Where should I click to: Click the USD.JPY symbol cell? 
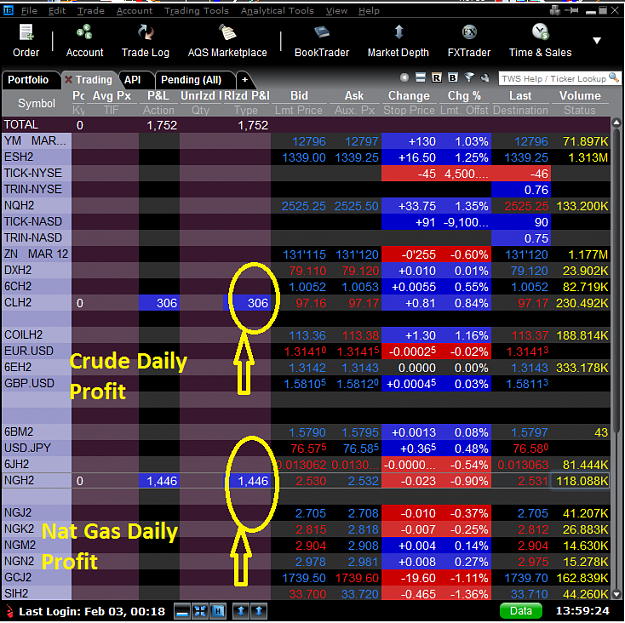tap(37, 448)
